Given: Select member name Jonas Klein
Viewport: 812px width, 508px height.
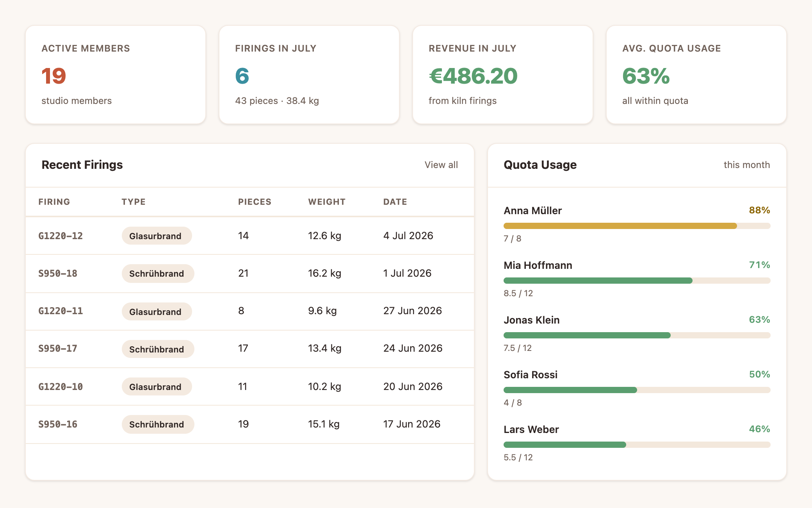Looking at the screenshot, I should (531, 320).
